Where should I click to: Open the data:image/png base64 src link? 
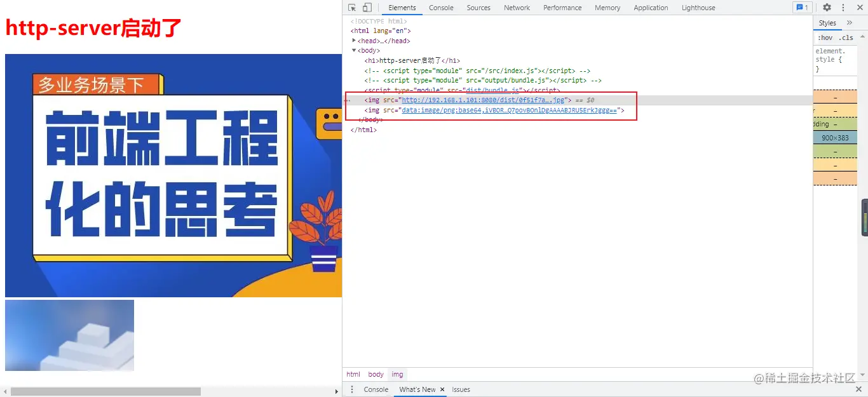(509, 111)
